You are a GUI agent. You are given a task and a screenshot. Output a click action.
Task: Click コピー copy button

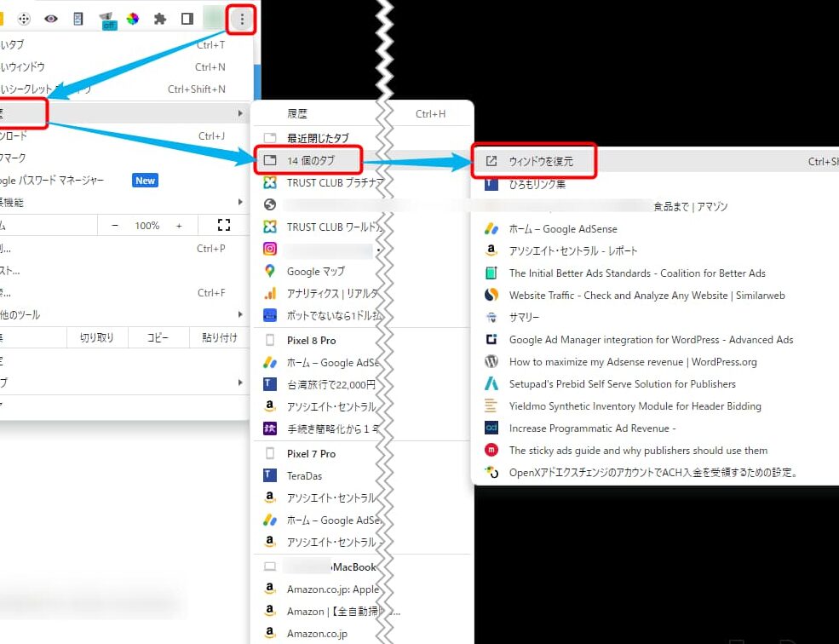[x=158, y=338]
